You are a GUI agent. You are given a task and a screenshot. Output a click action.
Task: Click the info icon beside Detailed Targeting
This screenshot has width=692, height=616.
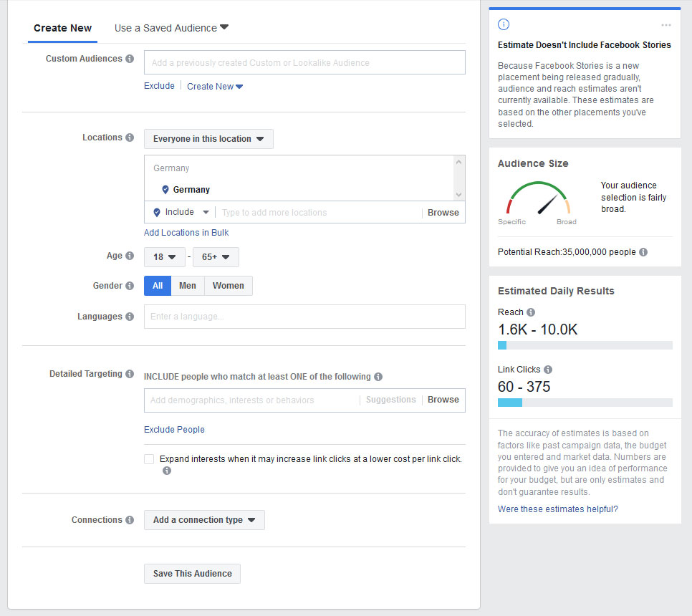click(x=130, y=374)
